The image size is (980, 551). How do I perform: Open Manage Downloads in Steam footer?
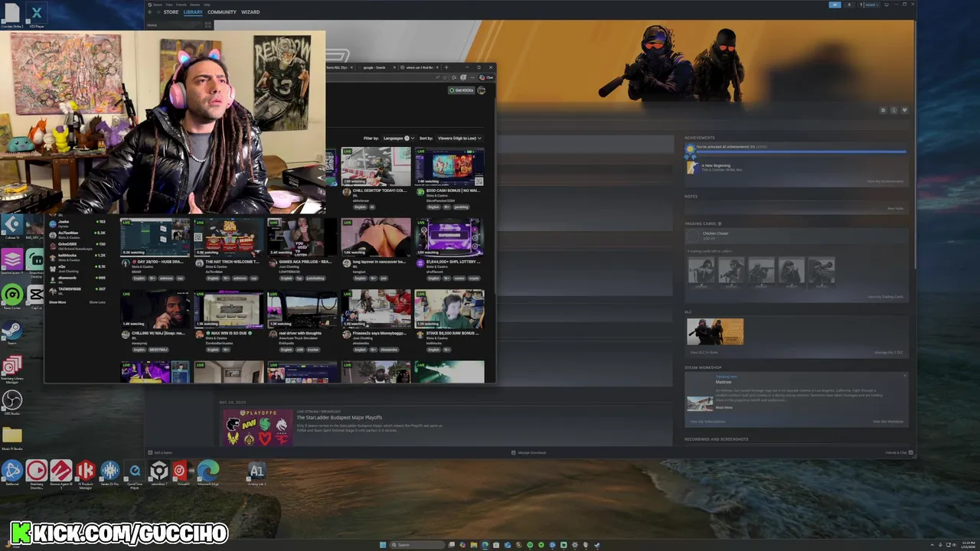click(x=529, y=452)
